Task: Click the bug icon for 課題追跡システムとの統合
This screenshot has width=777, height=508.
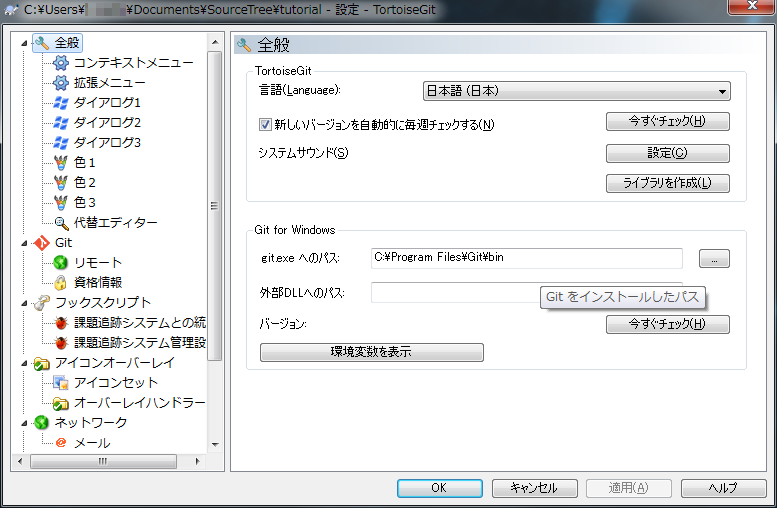Action: [60, 323]
